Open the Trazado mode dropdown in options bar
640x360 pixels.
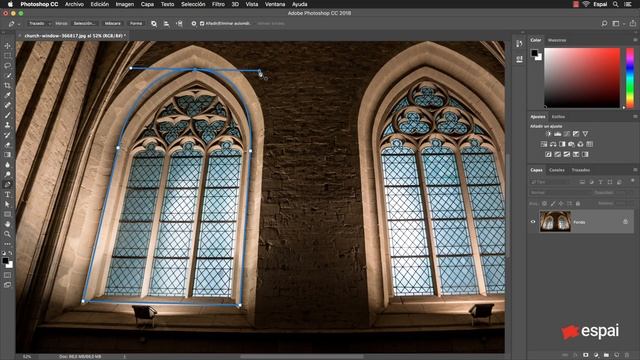click(40, 24)
